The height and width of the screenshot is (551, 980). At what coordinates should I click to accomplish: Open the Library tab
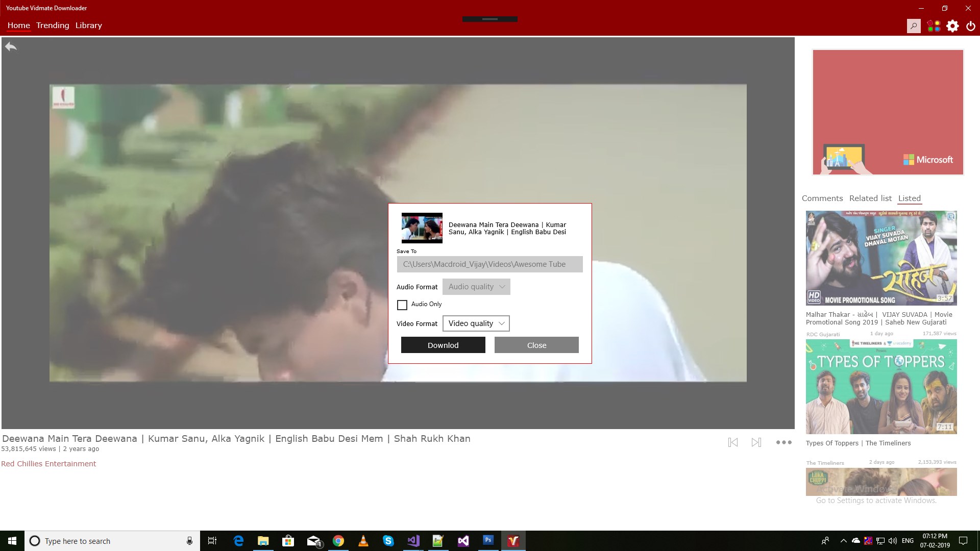[89, 26]
